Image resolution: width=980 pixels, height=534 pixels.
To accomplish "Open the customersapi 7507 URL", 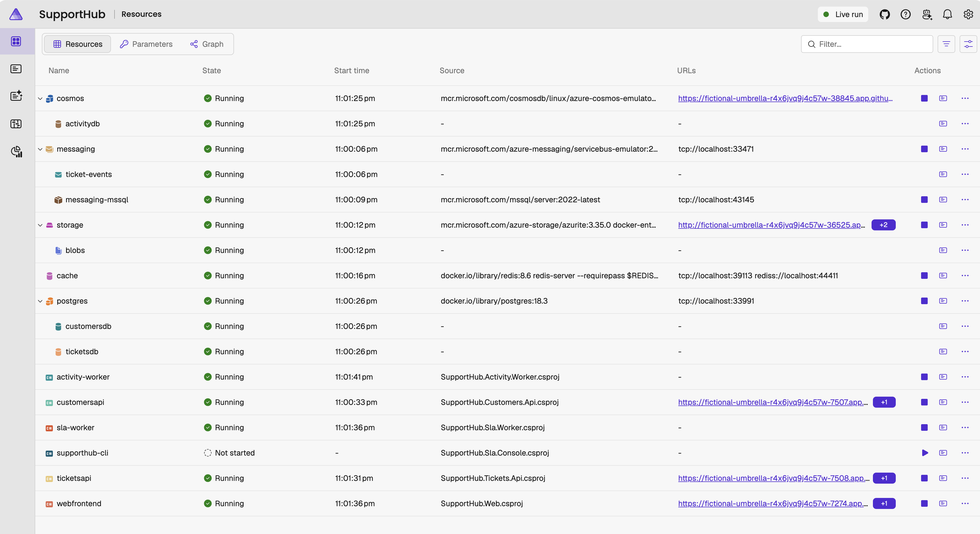I will point(773,402).
